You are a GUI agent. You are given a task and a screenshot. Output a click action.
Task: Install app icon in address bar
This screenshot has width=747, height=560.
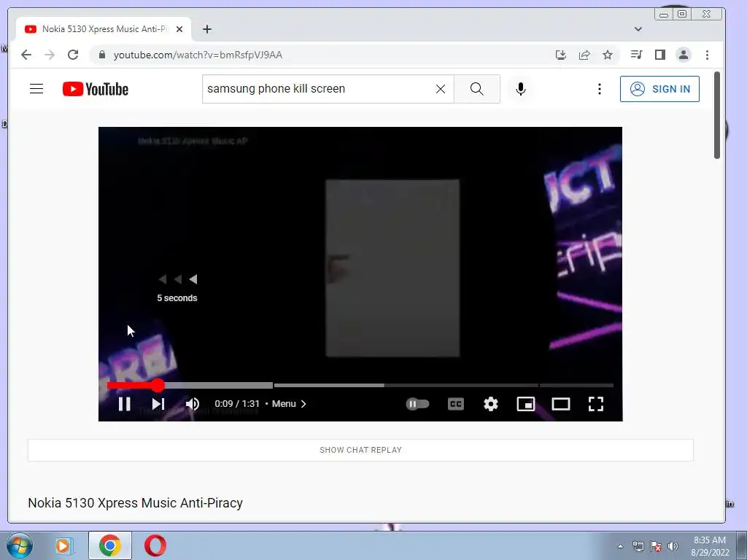(x=561, y=55)
